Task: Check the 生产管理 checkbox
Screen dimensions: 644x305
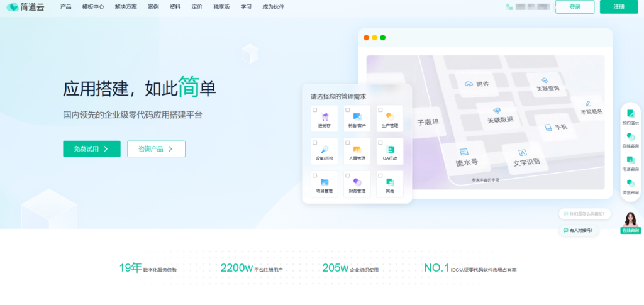Action: pos(380,110)
